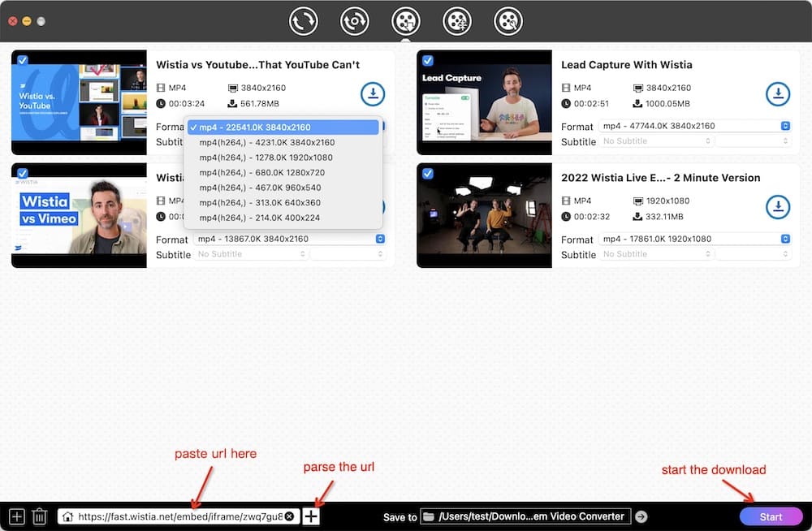Screen dimensions: 812x531
Task: Click the 2022 Wistia Live video thumbnail
Action: (484, 215)
